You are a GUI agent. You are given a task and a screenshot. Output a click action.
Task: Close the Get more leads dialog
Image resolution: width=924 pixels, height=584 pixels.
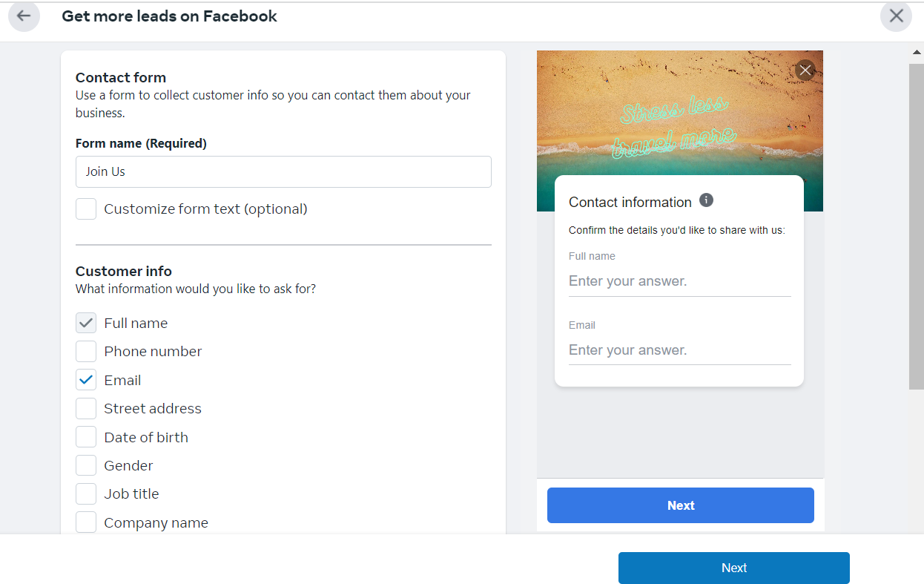896,16
